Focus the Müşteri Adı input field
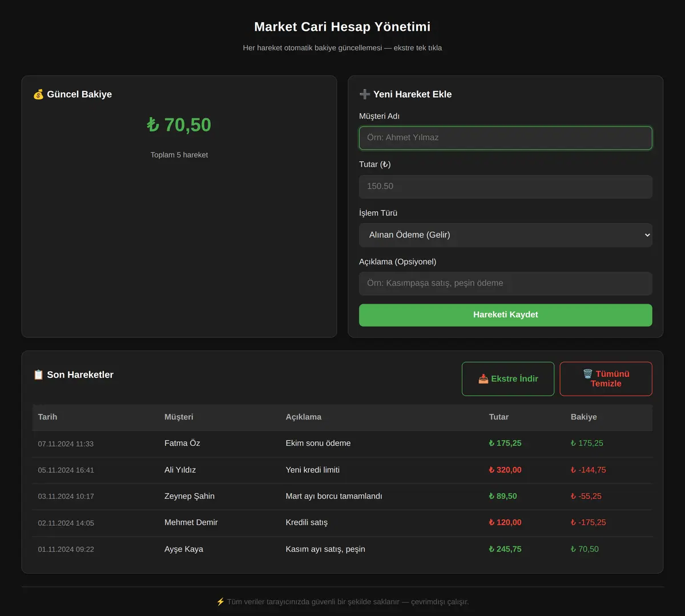 (505, 138)
